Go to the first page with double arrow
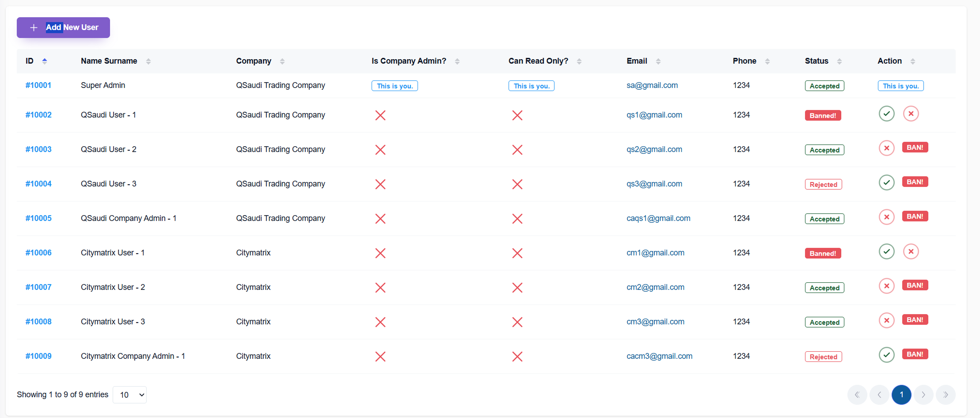Image resolution: width=980 pixels, height=418 pixels. 857,395
